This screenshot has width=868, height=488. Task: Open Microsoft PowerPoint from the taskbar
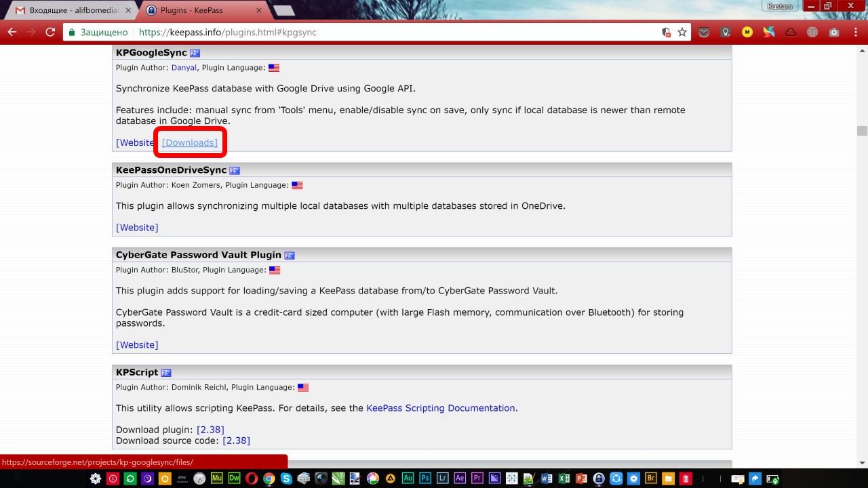581,479
